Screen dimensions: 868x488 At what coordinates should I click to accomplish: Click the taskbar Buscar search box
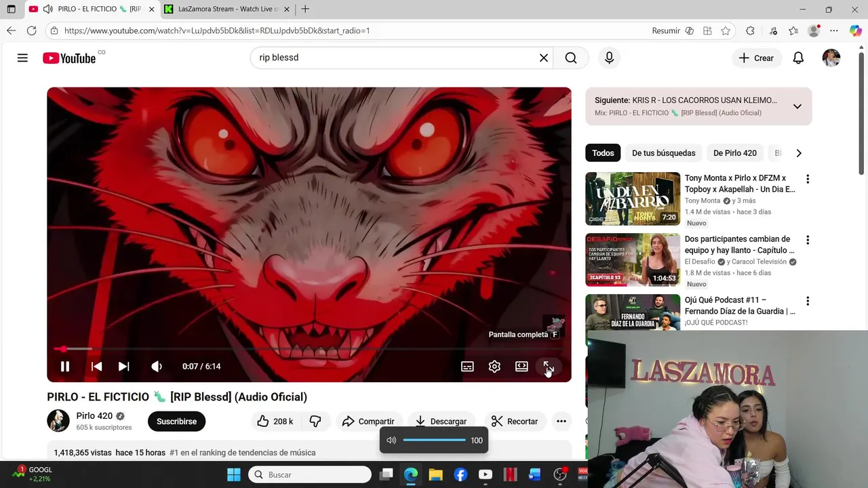[310, 474]
